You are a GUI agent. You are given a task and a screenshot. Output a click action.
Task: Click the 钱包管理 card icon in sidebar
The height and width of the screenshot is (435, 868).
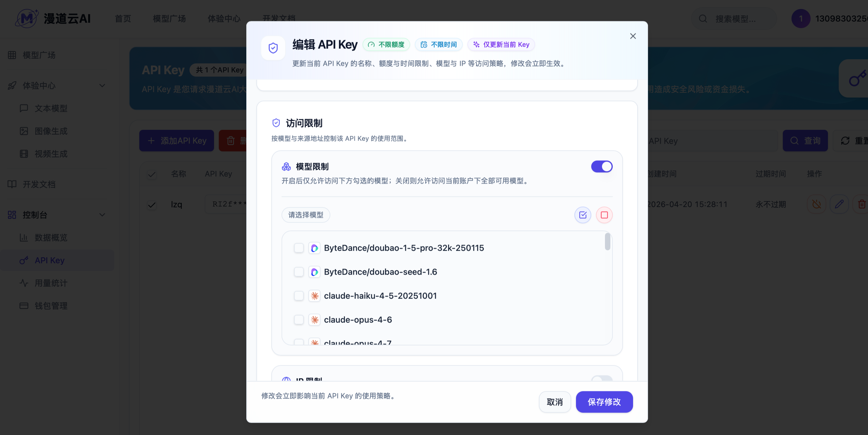[x=24, y=306]
